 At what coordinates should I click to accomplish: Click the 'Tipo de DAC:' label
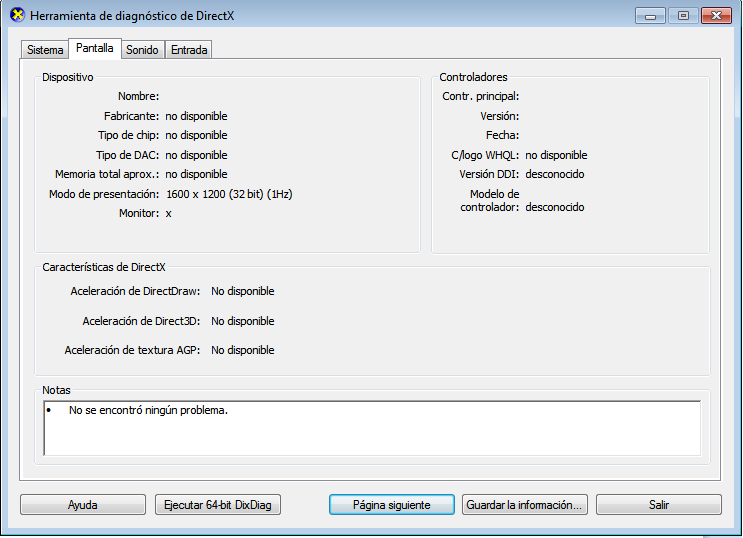[127, 155]
